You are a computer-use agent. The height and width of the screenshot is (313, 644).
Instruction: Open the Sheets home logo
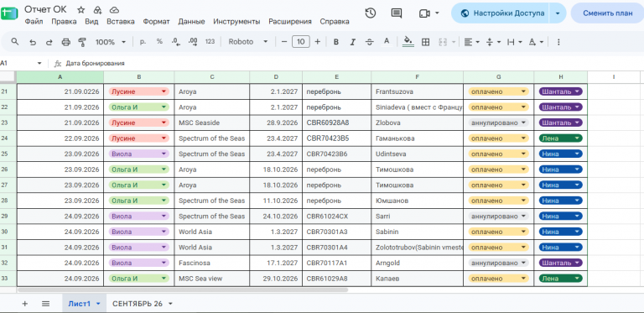9,13
